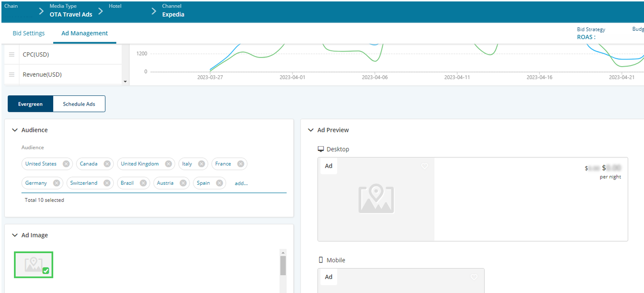Click metrics list scroll-down arrow
Screen dimensions: 644x293
(125, 82)
